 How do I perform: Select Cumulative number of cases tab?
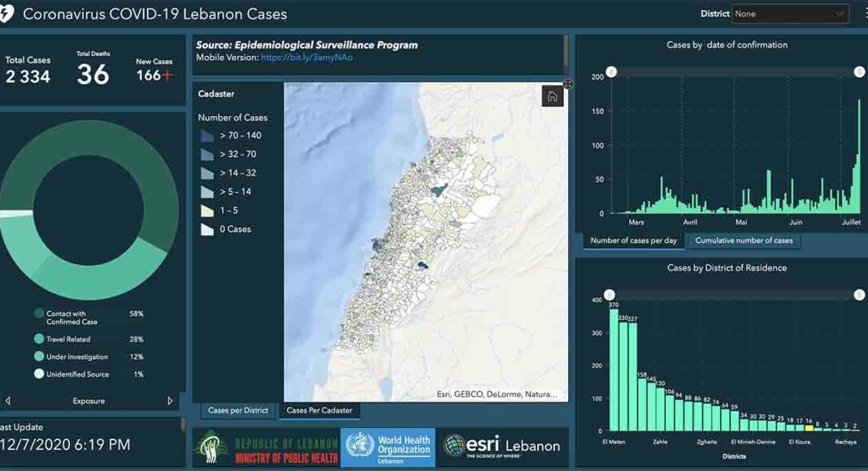(x=744, y=240)
